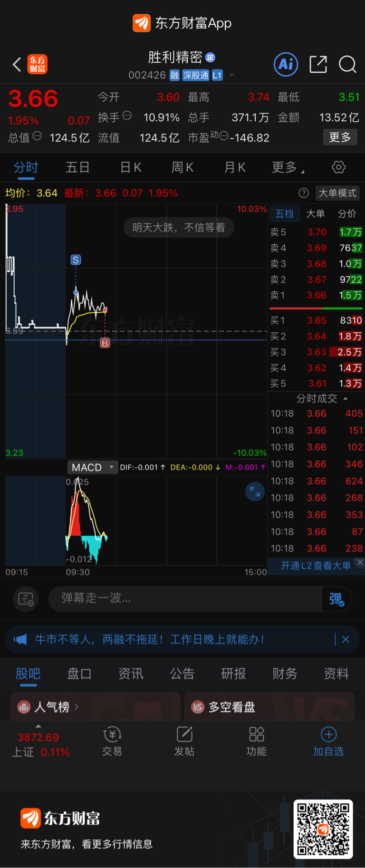Tap the info icon beside 总值

coord(37,136)
